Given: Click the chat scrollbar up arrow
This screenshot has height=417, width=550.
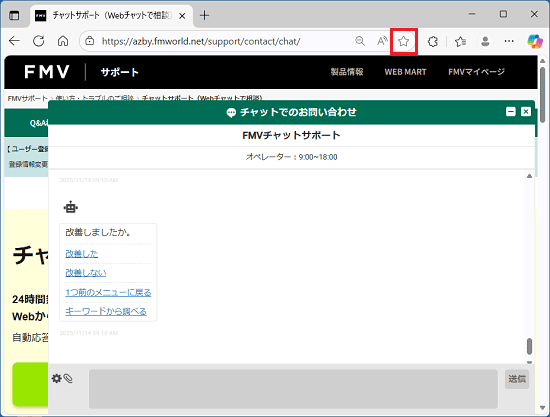Looking at the screenshot, I should click(x=529, y=176).
